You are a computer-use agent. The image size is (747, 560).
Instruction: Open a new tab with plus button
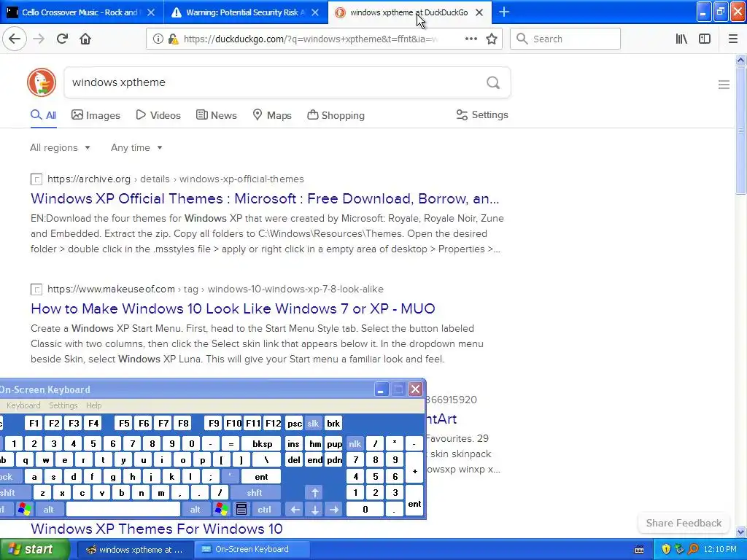(x=504, y=12)
